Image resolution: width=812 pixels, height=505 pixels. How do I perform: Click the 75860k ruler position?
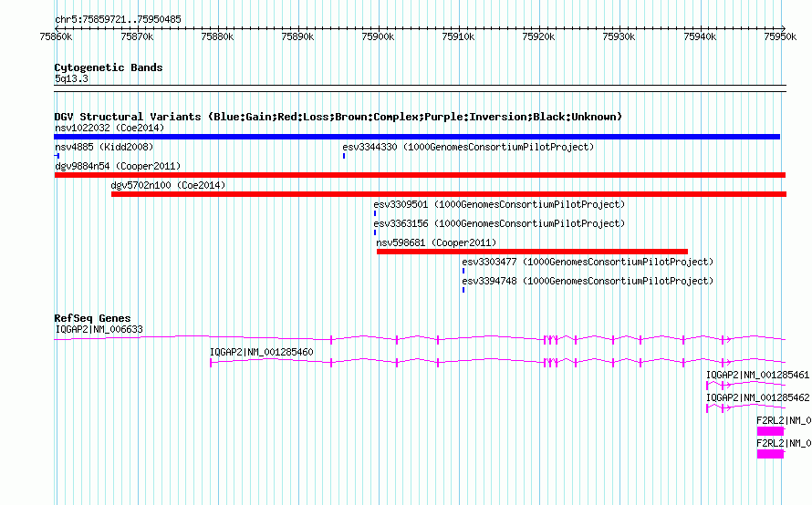pos(56,36)
